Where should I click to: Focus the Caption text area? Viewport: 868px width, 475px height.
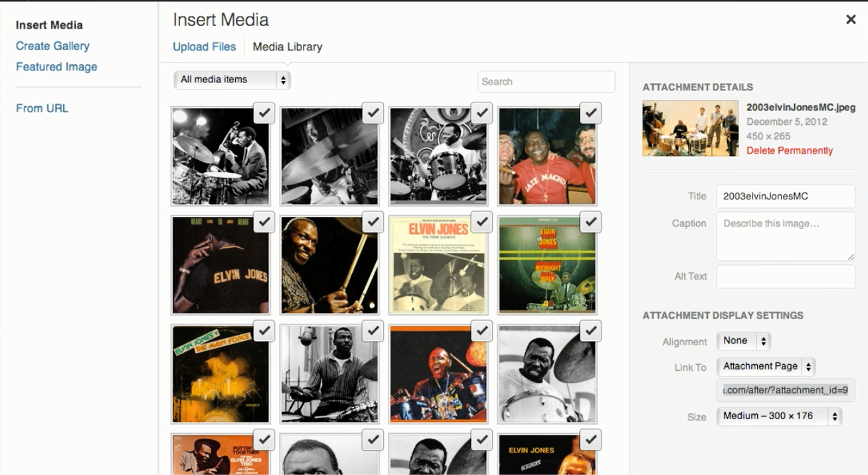[x=785, y=237]
